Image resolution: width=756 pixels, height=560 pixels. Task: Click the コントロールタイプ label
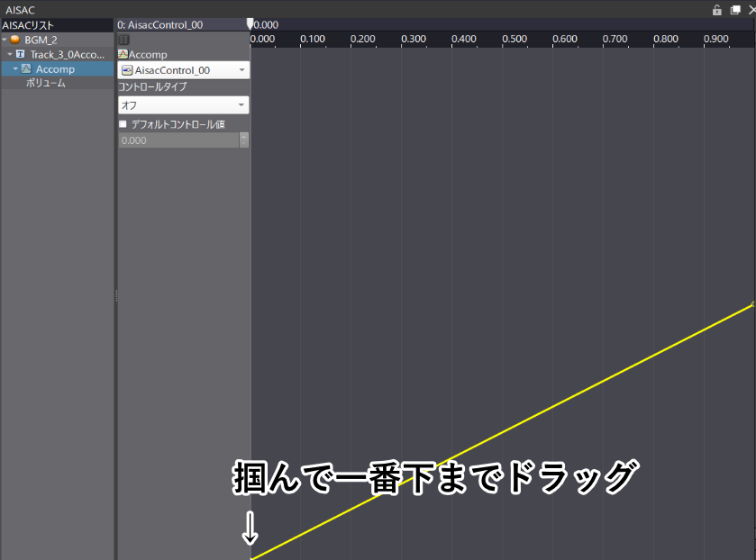[152, 86]
